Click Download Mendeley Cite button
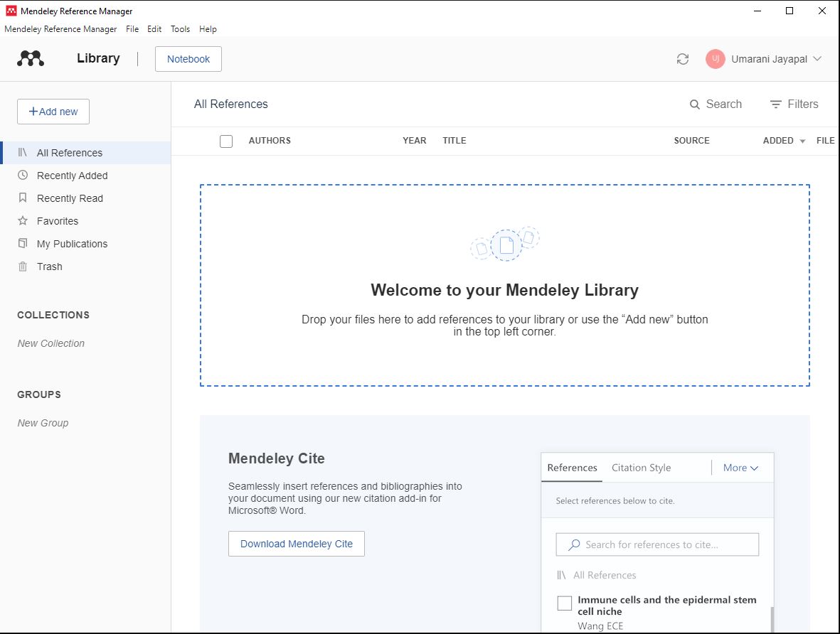 pyautogui.click(x=297, y=544)
